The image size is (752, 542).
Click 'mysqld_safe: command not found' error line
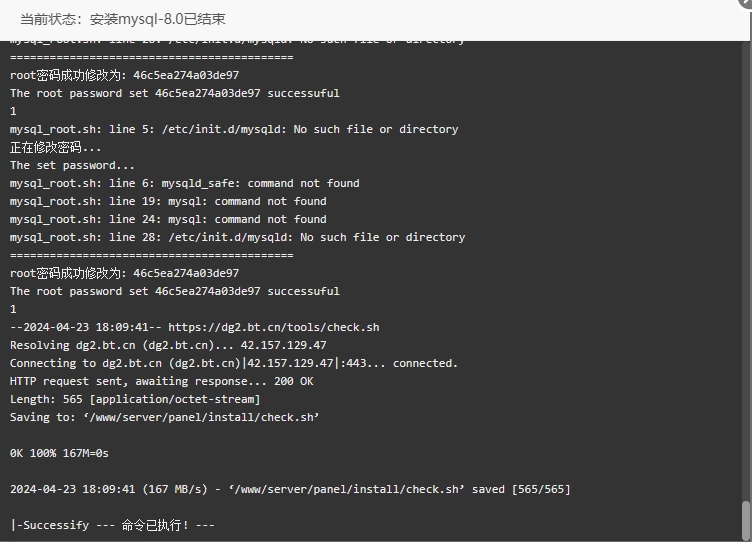tap(185, 183)
